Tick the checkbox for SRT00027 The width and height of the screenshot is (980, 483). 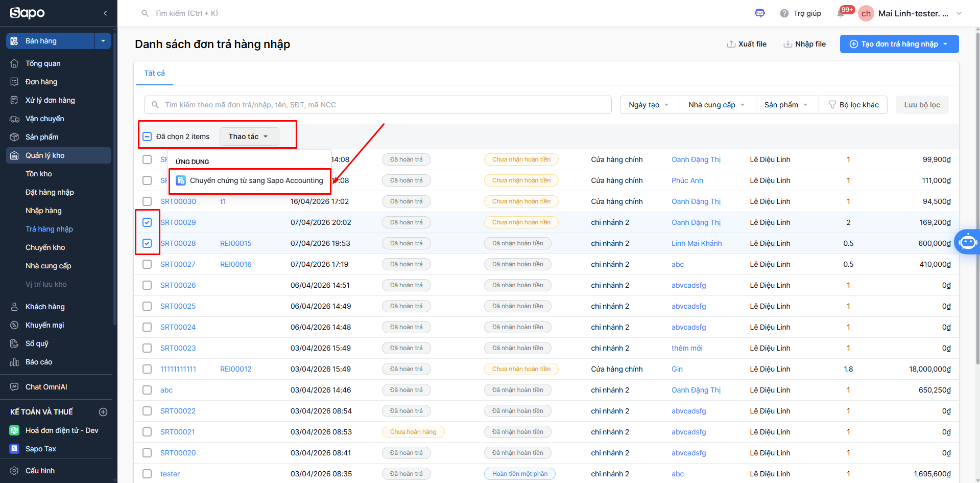click(147, 264)
